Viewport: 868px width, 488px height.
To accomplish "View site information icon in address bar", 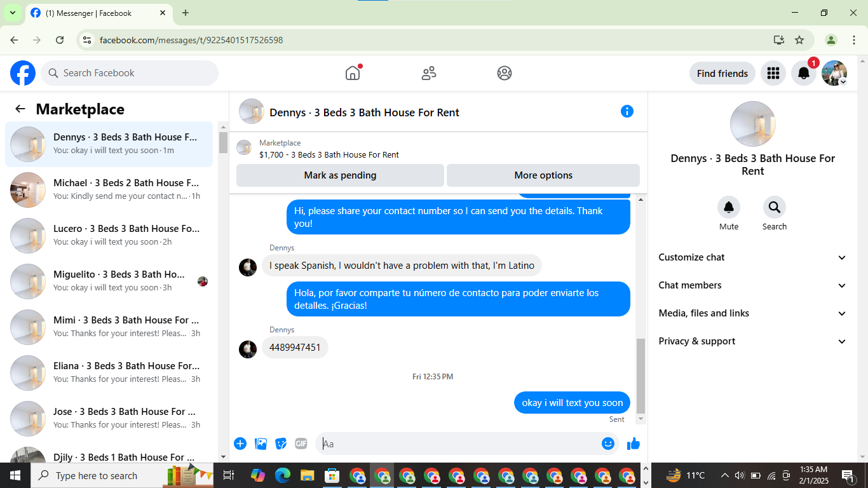I will coord(88,40).
